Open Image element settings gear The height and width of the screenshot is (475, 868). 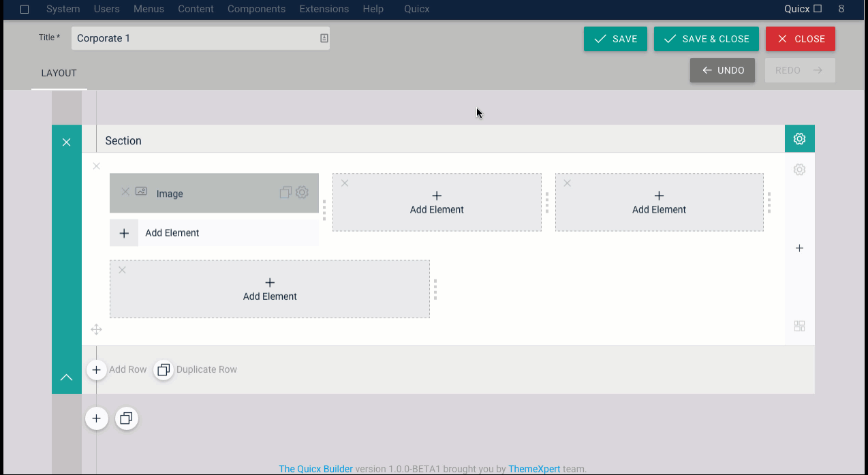[x=302, y=193]
